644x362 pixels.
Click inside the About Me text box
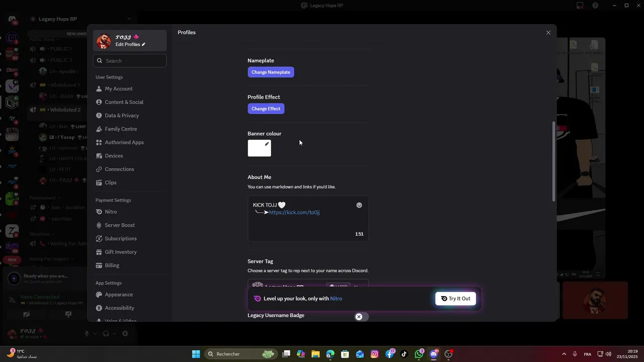click(x=308, y=219)
